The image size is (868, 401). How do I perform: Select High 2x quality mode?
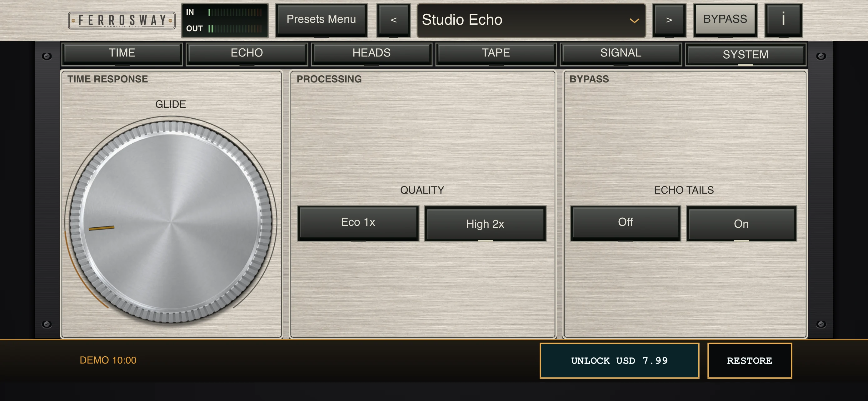485,223
